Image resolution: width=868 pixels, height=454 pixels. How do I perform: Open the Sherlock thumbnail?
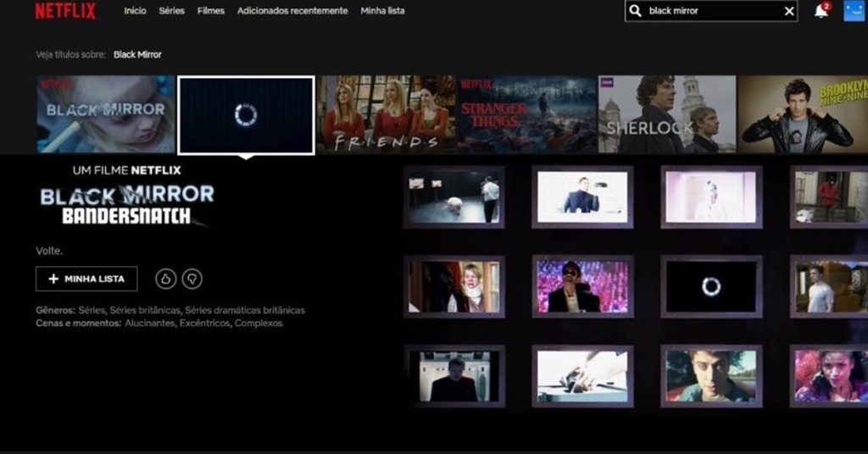click(667, 114)
